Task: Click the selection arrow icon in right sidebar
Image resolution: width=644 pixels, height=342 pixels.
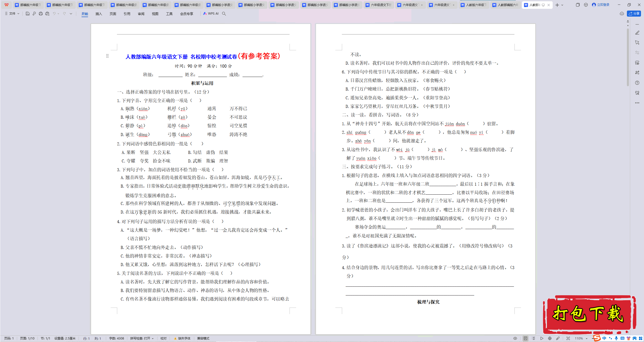Action: tap(637, 42)
